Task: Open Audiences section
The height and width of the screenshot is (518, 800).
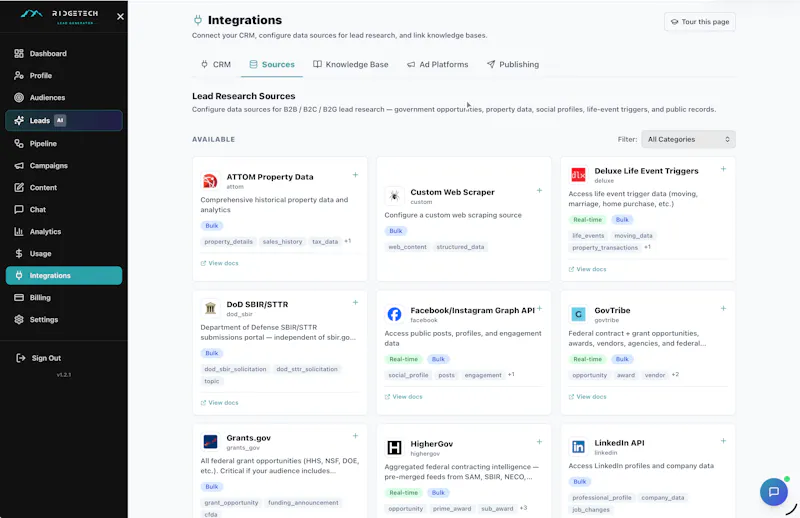Action: [x=64, y=97]
